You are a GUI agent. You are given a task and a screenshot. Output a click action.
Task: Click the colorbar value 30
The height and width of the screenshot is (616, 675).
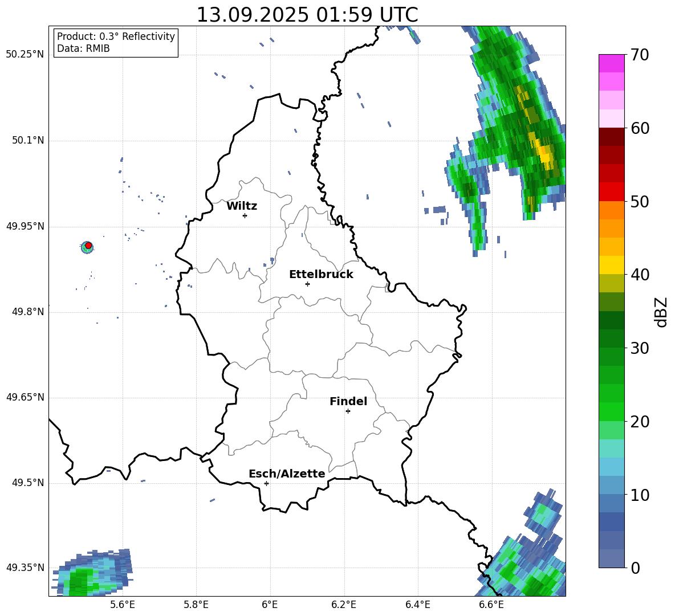point(640,348)
